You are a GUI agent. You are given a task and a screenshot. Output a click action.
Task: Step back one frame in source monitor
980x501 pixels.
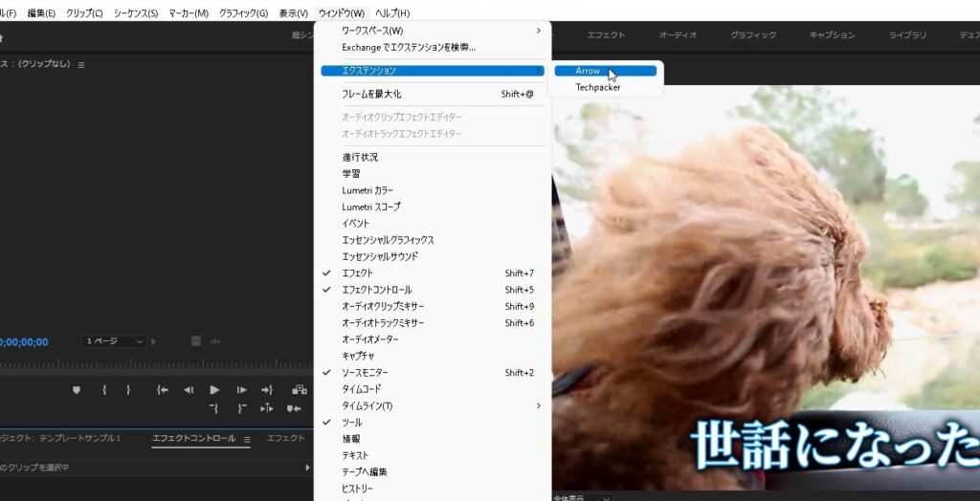[189, 390]
